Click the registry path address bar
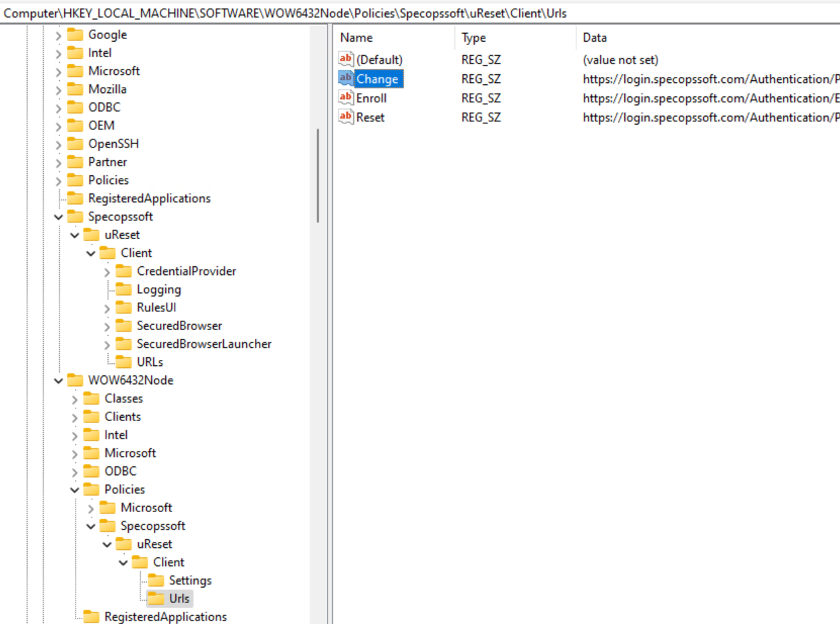 pos(420,13)
